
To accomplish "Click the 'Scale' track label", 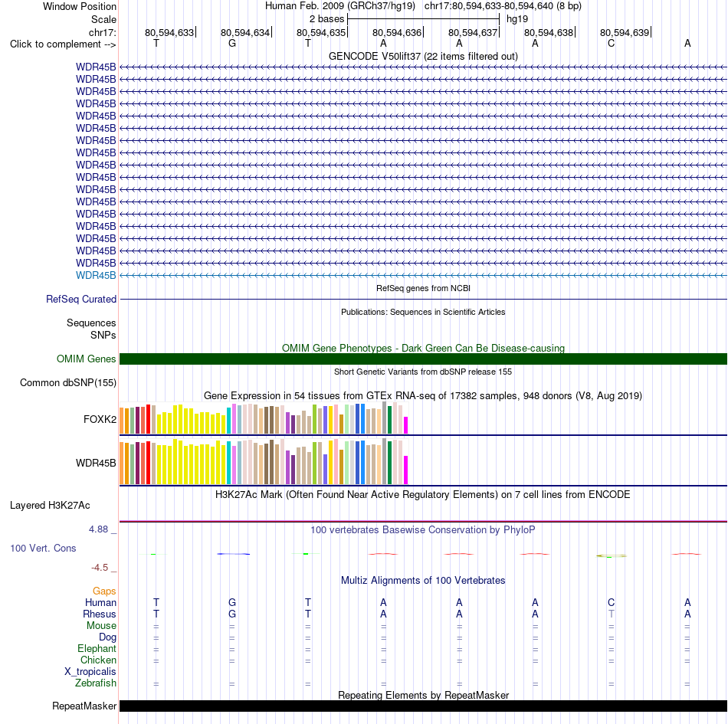I will click(103, 19).
